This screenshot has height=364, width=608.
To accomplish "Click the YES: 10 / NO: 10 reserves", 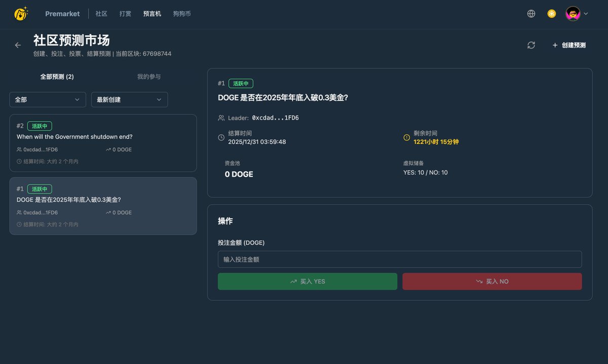I will pos(426,173).
